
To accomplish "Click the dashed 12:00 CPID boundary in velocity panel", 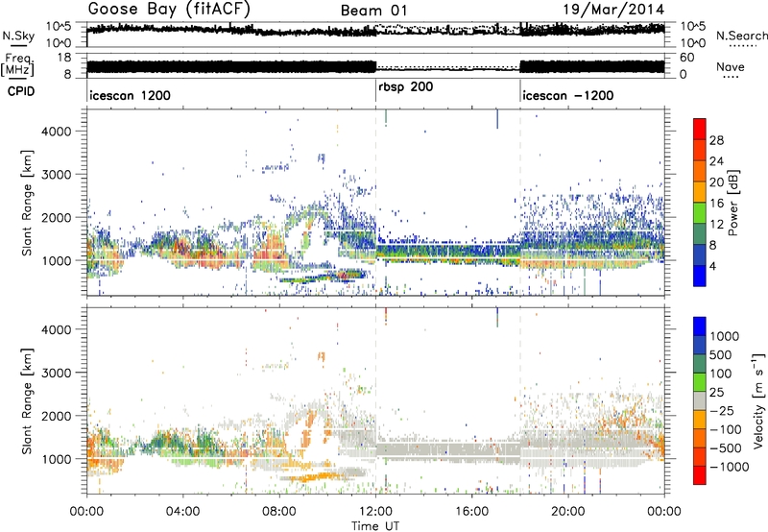I will [x=375, y=400].
